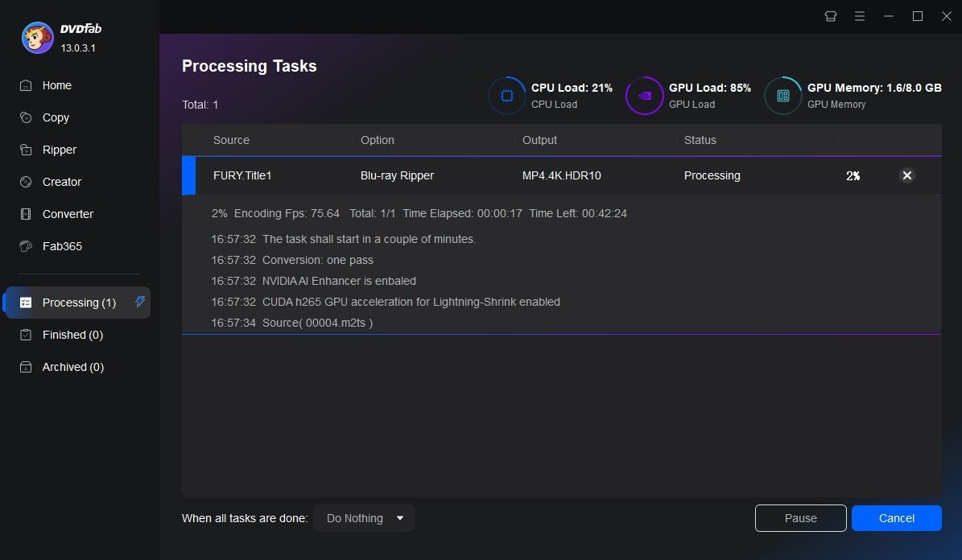Image resolution: width=962 pixels, height=560 pixels.
Task: Show the Archived (0) task list
Action: (x=72, y=367)
